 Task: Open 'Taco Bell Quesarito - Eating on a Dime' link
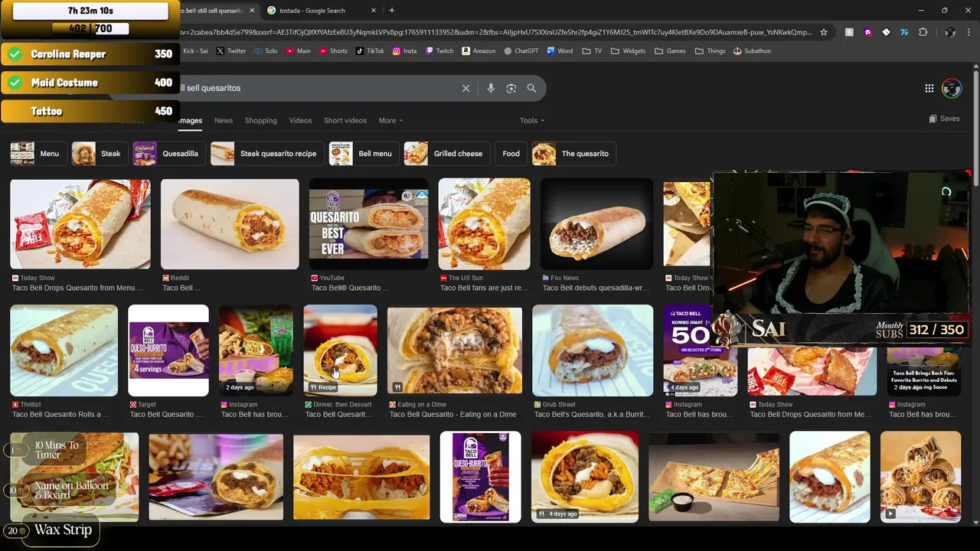(x=453, y=415)
